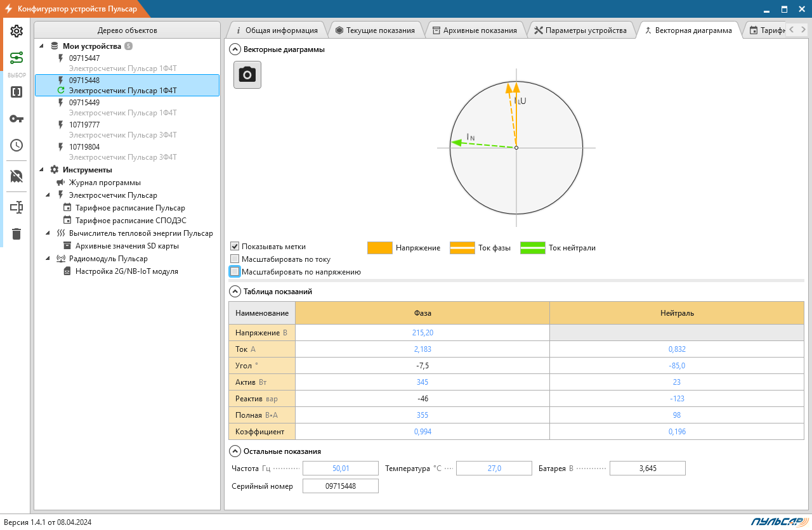Click the green Ток нейтрали legend swatch
Viewport: 812px width, 530px height.
pos(533,248)
